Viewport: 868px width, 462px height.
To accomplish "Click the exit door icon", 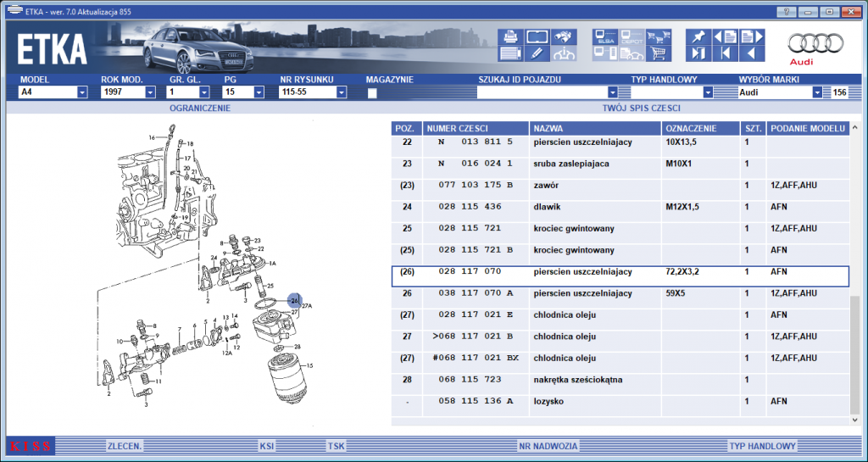I will pos(698,53).
